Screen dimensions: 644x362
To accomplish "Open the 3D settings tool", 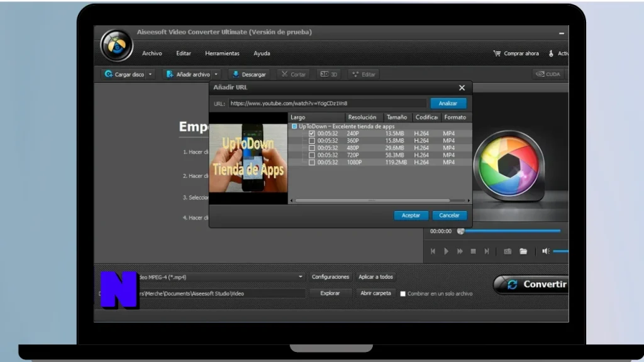I will click(x=328, y=74).
